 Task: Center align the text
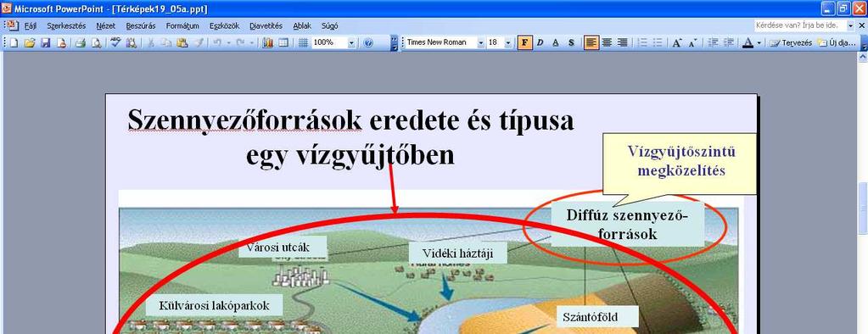click(608, 42)
